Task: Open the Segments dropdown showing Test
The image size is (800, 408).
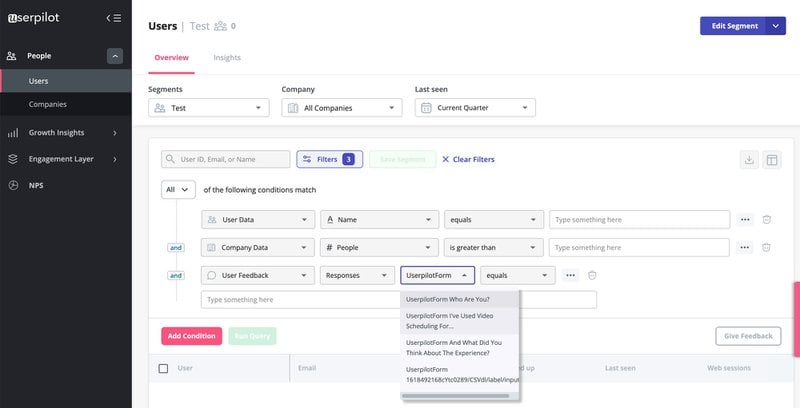Action: pos(209,108)
